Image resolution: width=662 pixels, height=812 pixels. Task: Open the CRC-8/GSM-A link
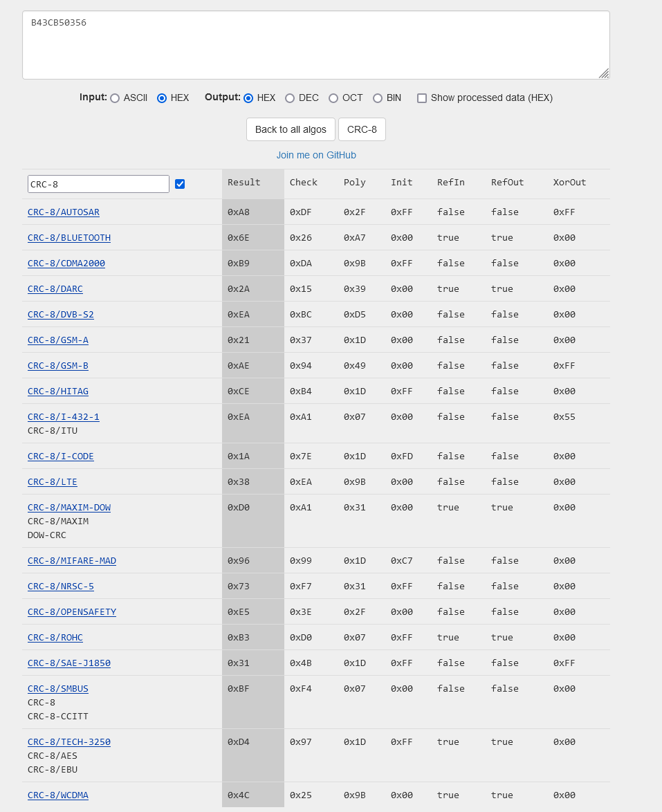tap(58, 340)
